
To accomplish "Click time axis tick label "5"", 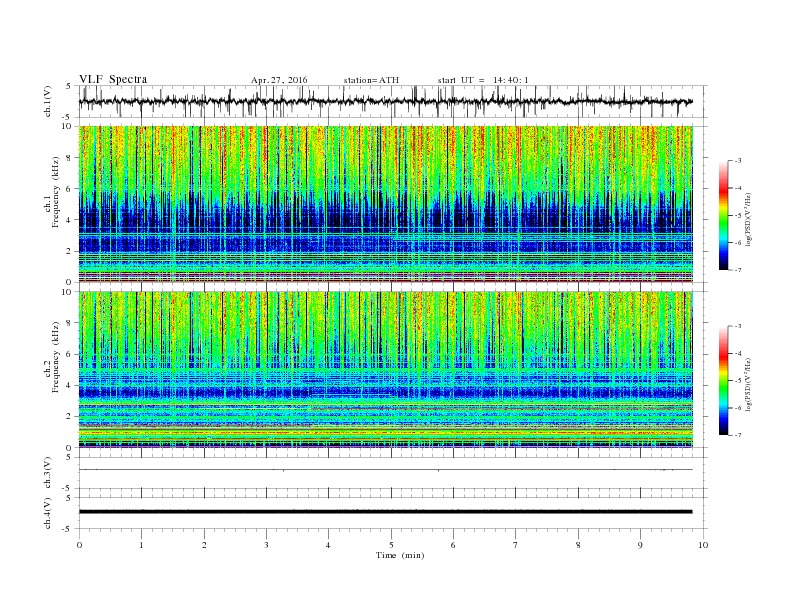I will pyautogui.click(x=391, y=545).
